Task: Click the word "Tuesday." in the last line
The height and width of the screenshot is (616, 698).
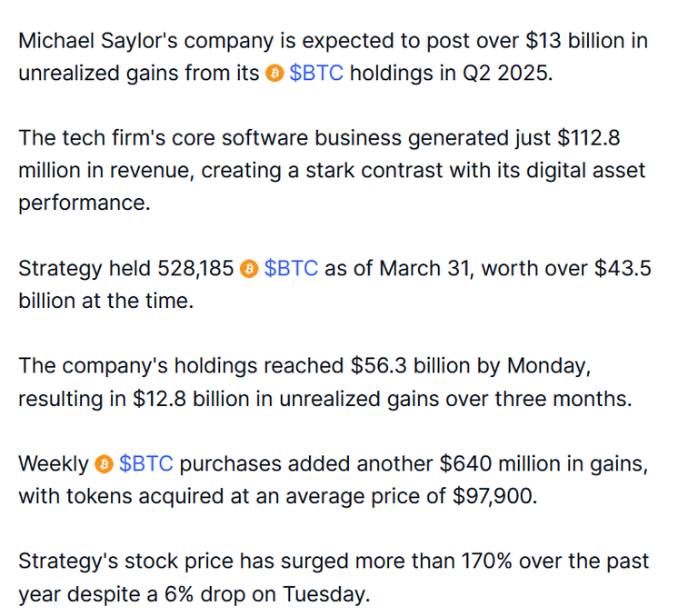Action: pos(327,594)
